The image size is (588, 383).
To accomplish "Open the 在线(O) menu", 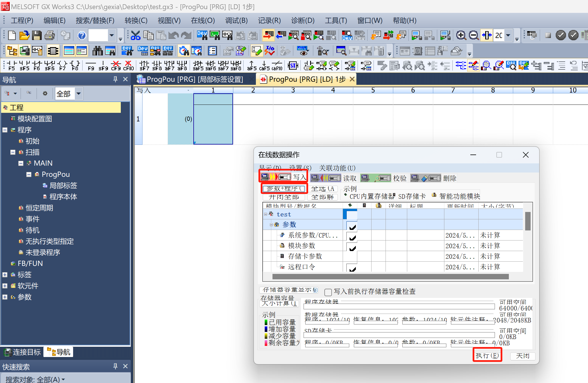I will [203, 21].
